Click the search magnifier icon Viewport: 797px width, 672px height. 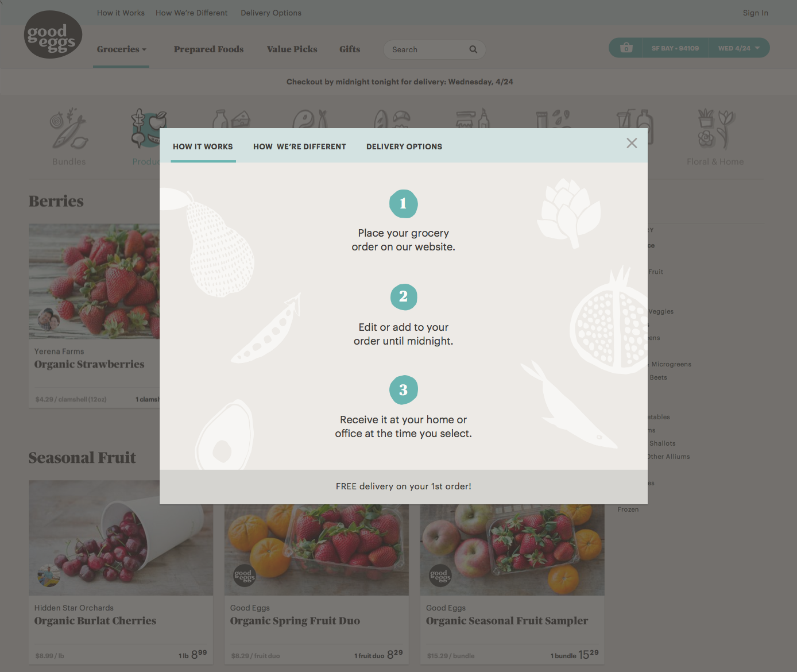tap(473, 49)
